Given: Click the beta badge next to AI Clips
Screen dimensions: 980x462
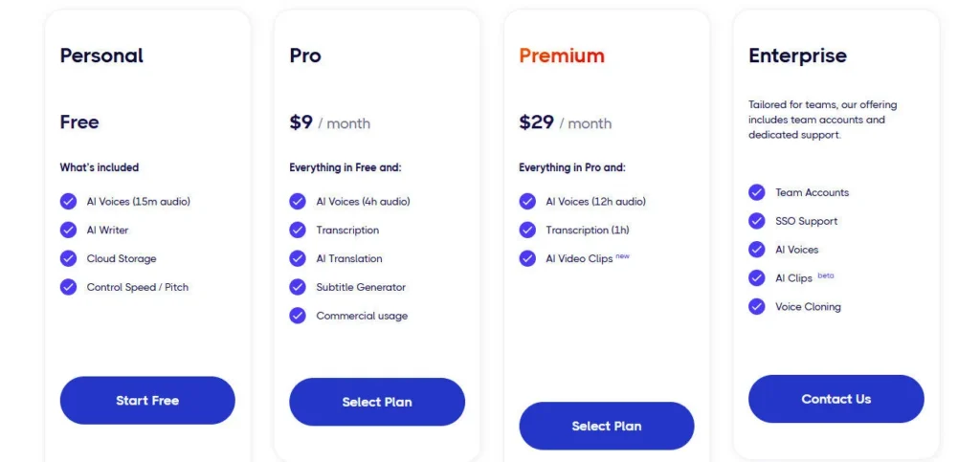Looking at the screenshot, I should (x=826, y=275).
